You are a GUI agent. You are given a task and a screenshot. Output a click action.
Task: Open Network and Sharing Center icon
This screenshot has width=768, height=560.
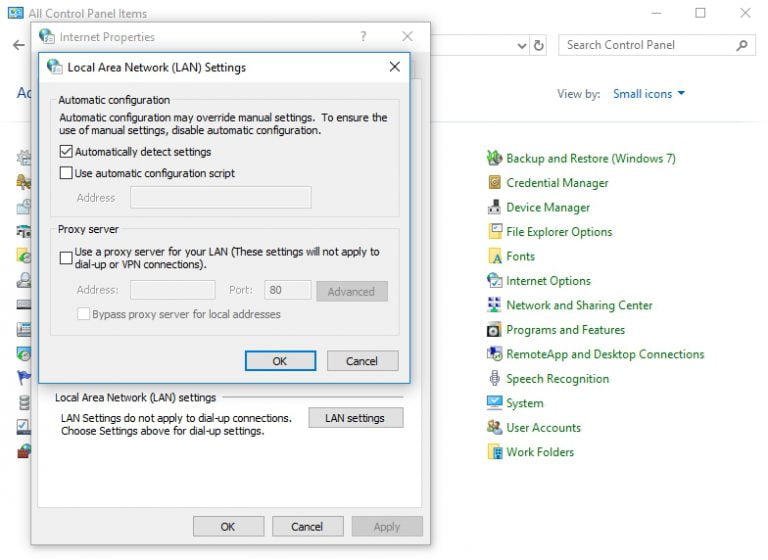(x=494, y=305)
